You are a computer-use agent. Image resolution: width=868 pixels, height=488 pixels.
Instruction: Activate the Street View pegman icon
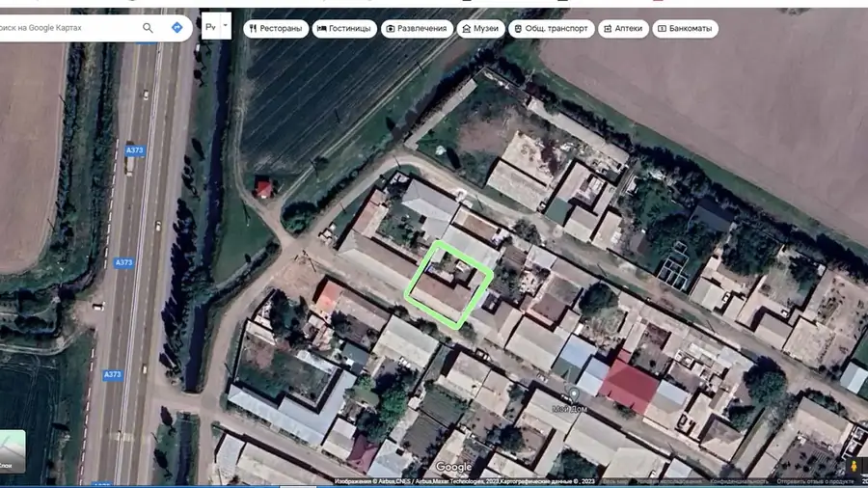pyautogui.click(x=854, y=466)
